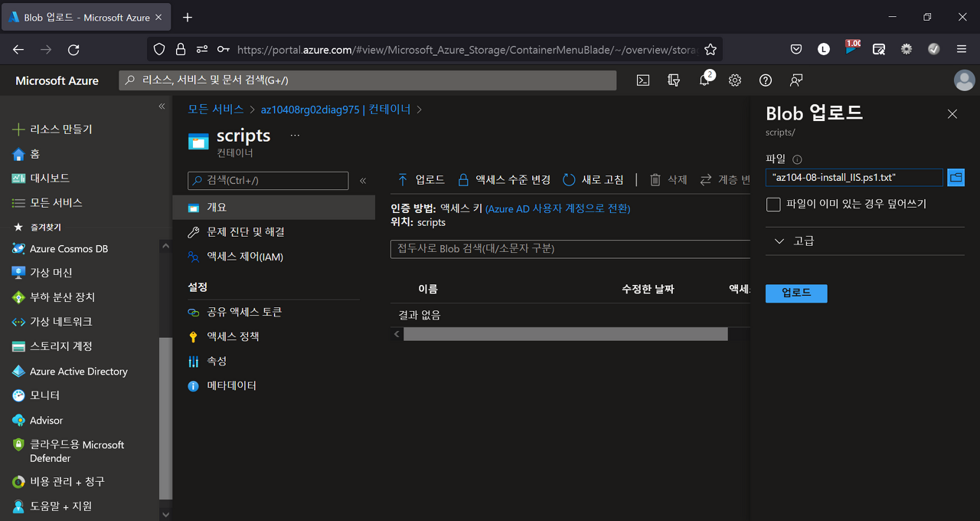980x521 pixels.
Task: Open the feedback icon in the header
Action: 796,80
